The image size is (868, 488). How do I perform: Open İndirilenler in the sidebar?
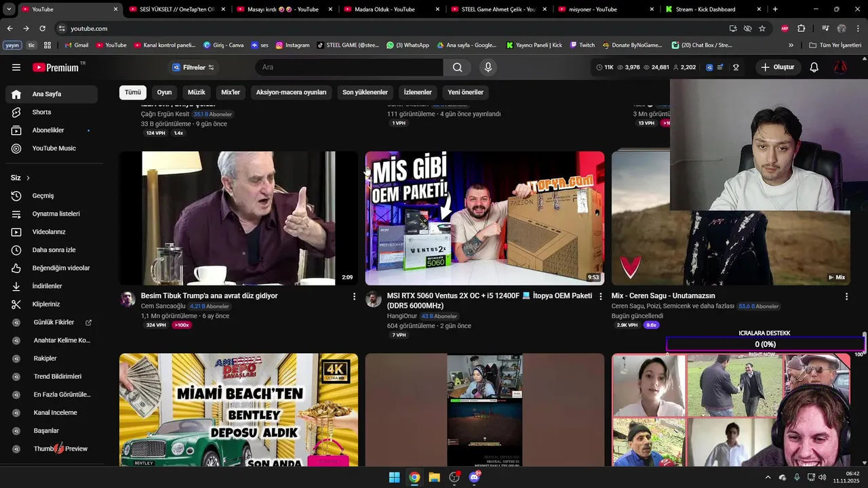click(52, 286)
